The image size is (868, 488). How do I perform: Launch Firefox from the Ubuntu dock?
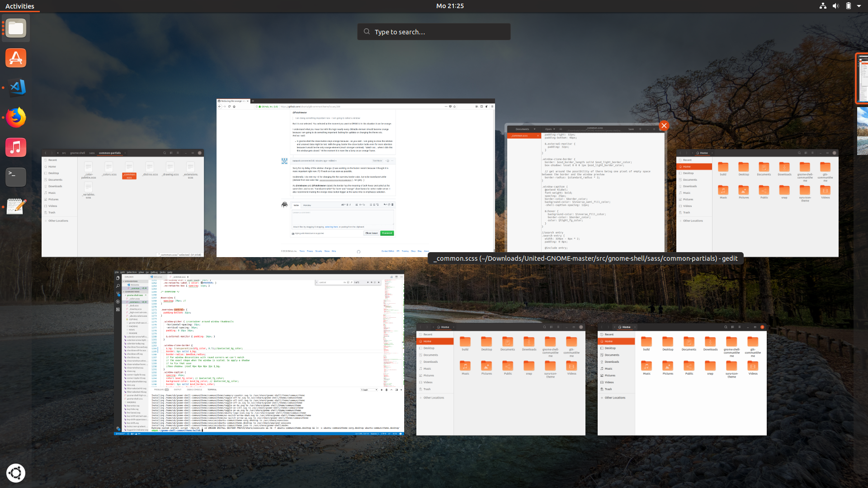(x=15, y=117)
